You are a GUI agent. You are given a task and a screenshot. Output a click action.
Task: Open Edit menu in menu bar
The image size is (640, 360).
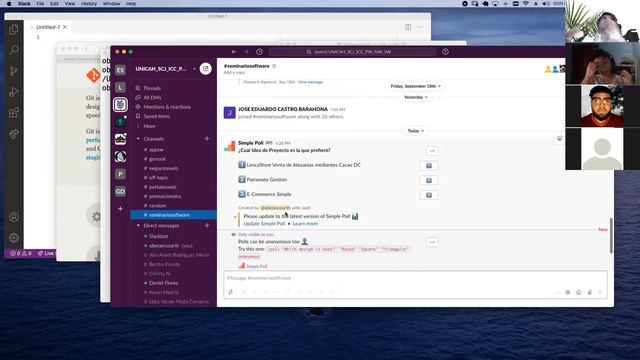pyautogui.click(x=54, y=3)
